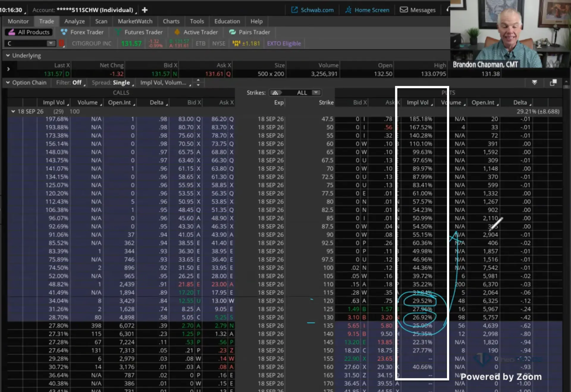
Task: Click the EXTO Eligible link
Action: pos(284,43)
